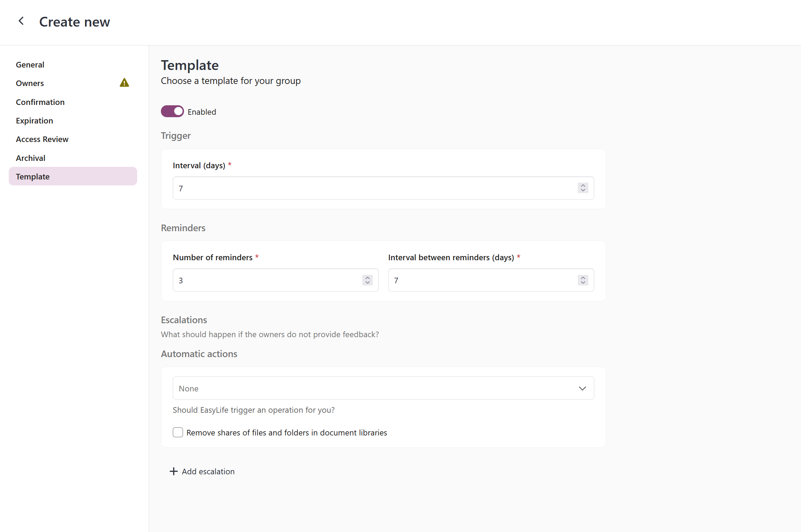
Task: Disable the Enabled template toggle
Action: click(x=172, y=111)
